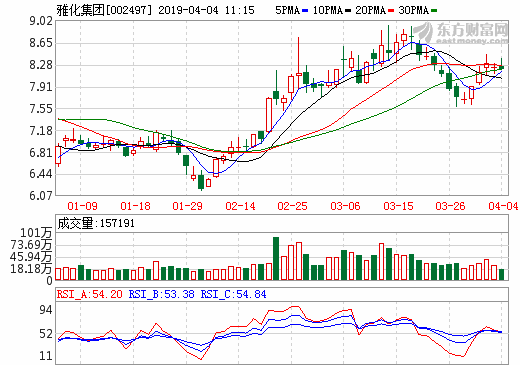520x365 pixels.
Task: Click the 01-09 date label
Action: coord(82,206)
